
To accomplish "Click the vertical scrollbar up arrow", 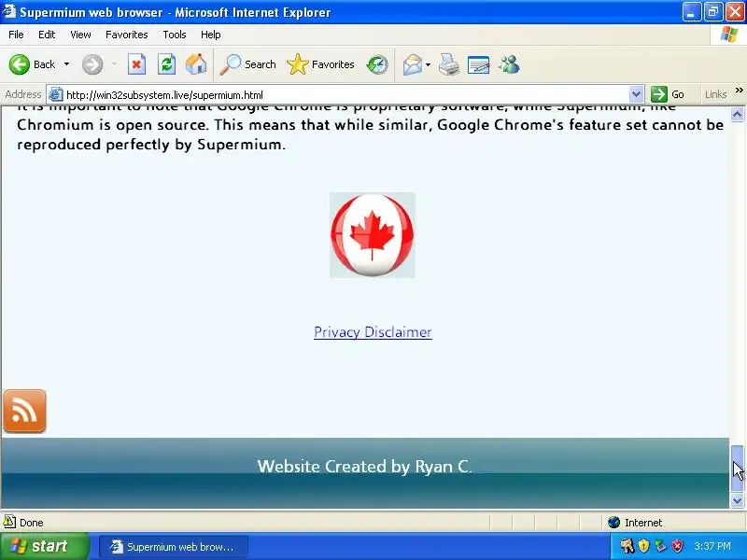I will [x=738, y=114].
